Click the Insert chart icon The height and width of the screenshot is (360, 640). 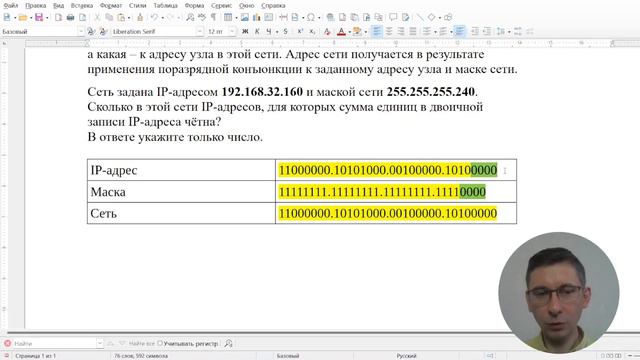[256, 17]
